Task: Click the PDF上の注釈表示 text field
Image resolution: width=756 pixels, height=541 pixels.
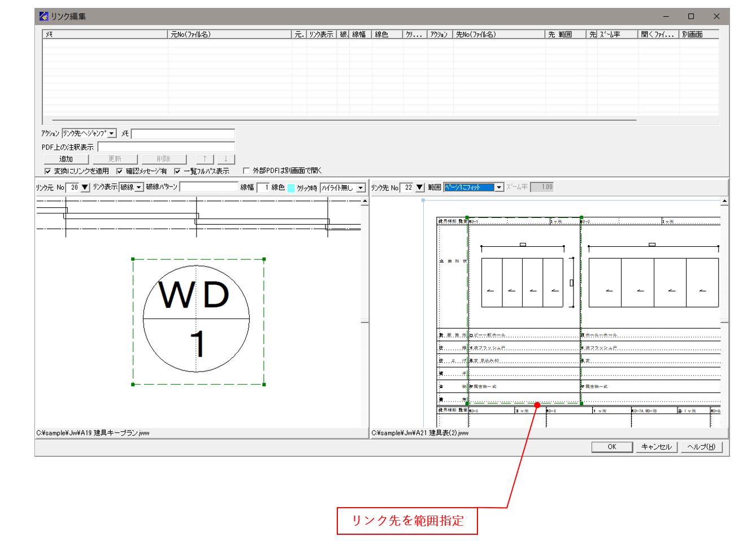Action: click(x=166, y=147)
